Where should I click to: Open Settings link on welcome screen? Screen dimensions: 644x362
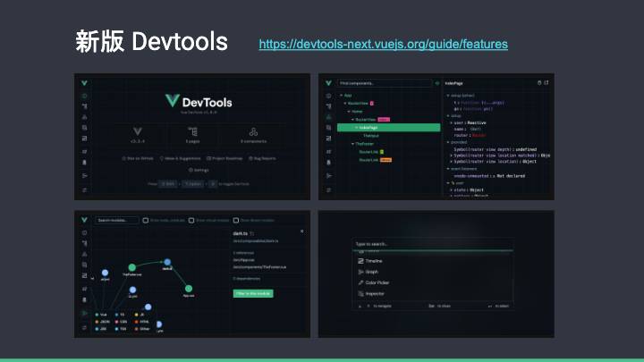199,170
